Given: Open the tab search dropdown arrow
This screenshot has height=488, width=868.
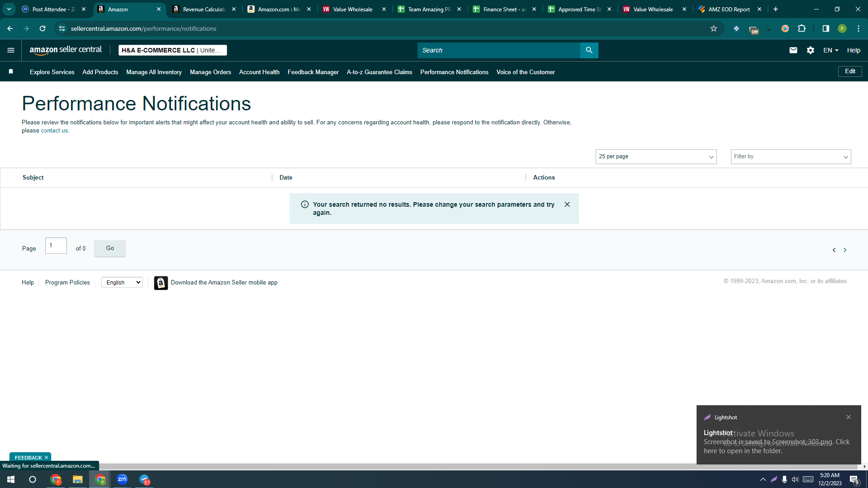Looking at the screenshot, I should click(9, 9).
